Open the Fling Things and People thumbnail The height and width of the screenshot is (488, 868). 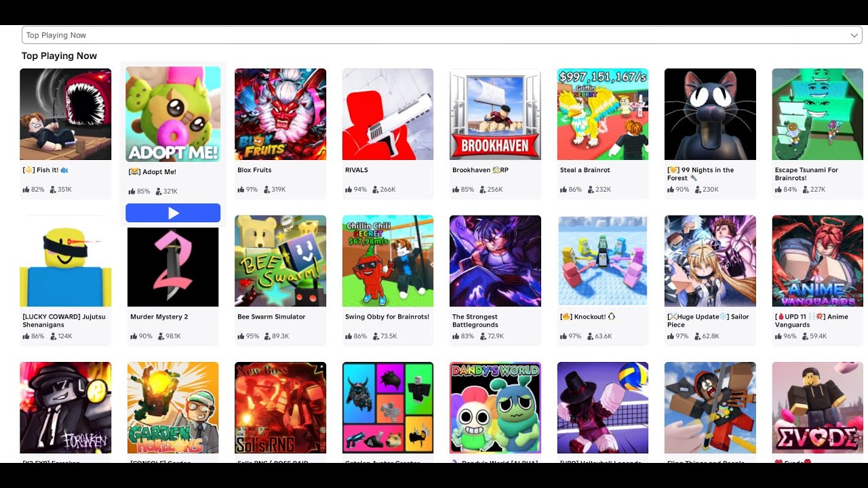pyautogui.click(x=710, y=407)
